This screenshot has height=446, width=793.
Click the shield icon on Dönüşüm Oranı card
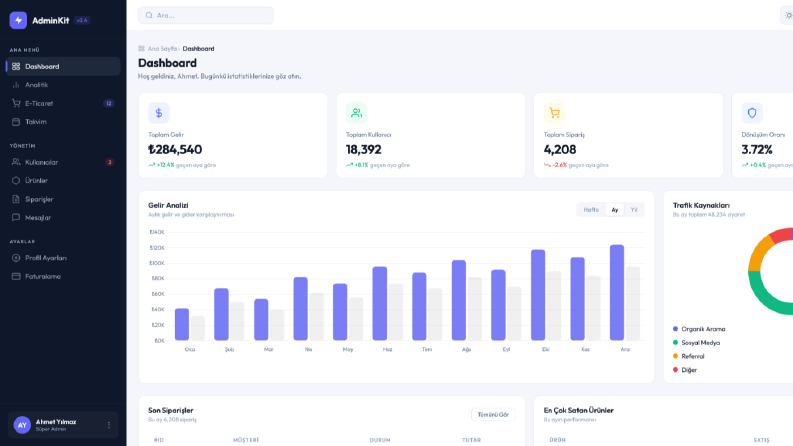(x=752, y=113)
